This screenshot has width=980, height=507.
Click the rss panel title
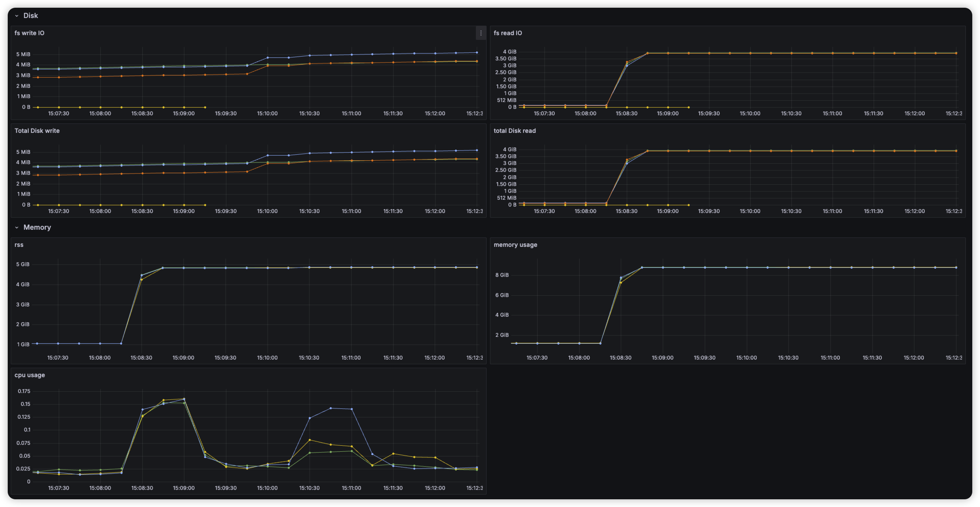pyautogui.click(x=19, y=245)
